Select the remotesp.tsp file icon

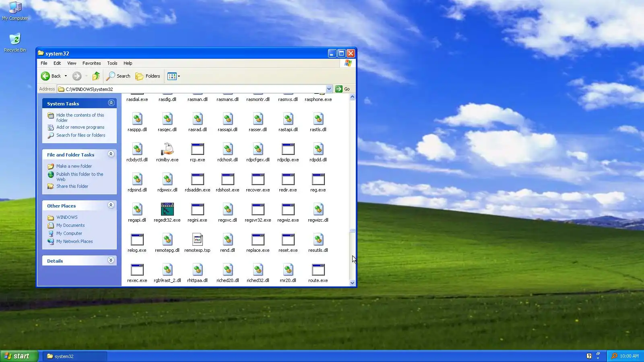click(x=197, y=240)
